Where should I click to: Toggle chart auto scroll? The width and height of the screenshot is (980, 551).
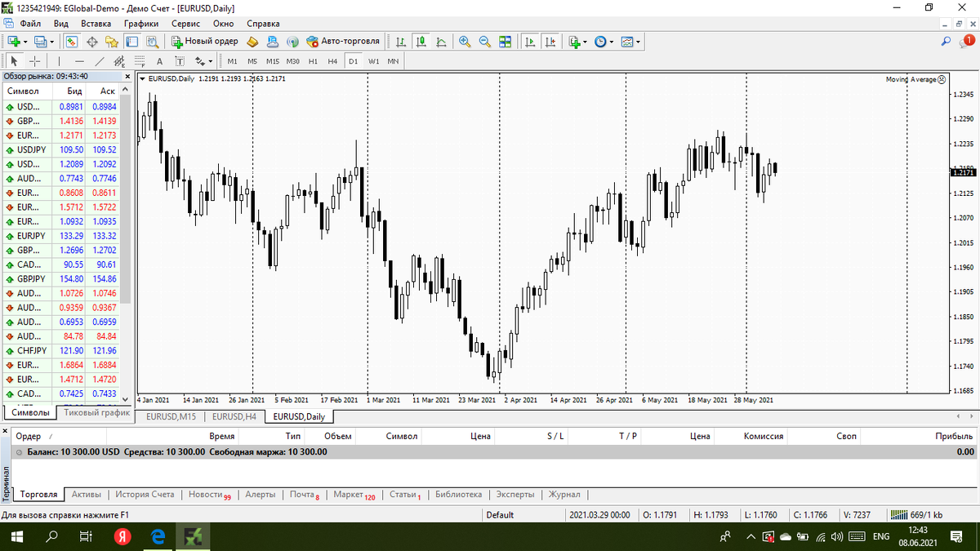pyautogui.click(x=530, y=41)
